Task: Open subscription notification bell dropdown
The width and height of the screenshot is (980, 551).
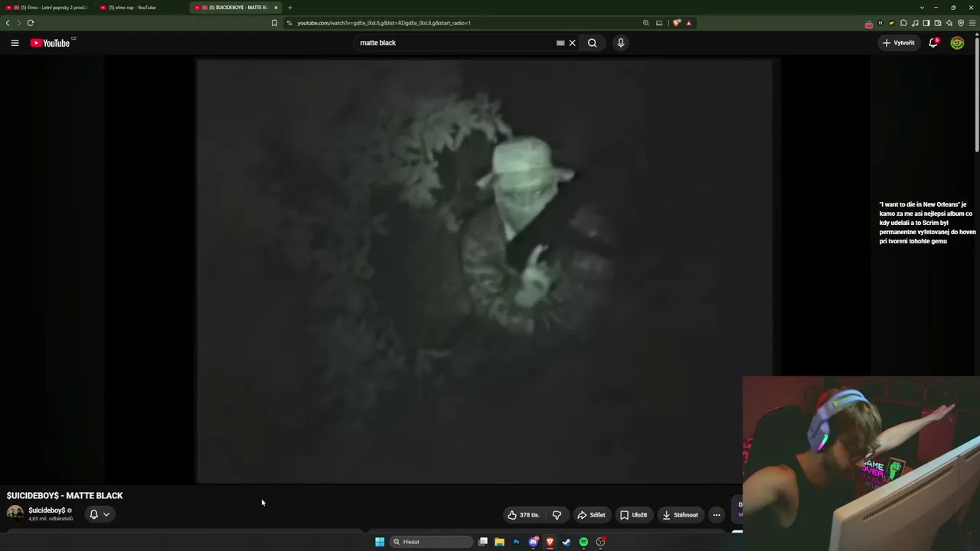Action: pos(100,514)
